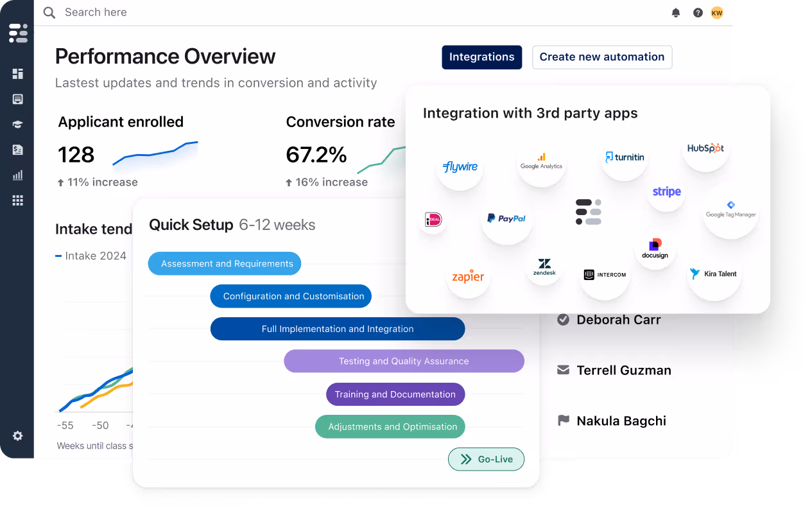Open the KW user avatar

[x=717, y=12]
